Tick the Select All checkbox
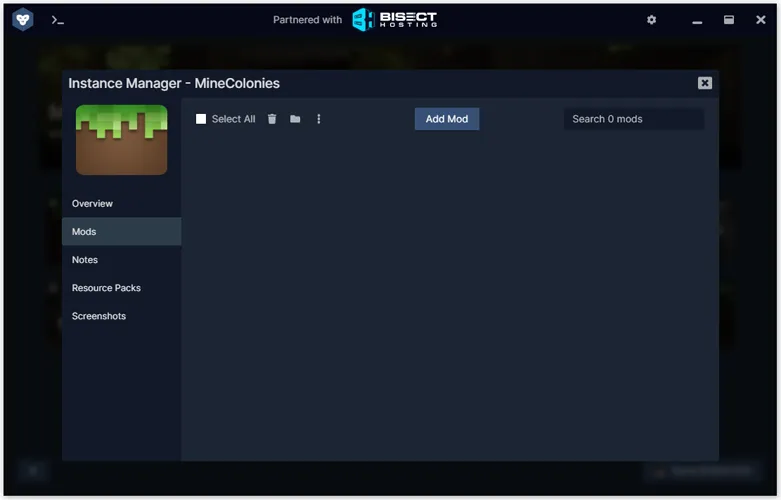781x500 pixels. pos(201,119)
